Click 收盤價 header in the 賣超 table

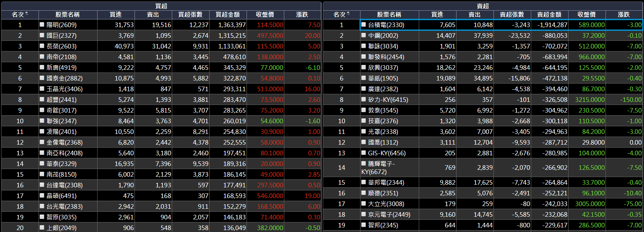(586, 14)
